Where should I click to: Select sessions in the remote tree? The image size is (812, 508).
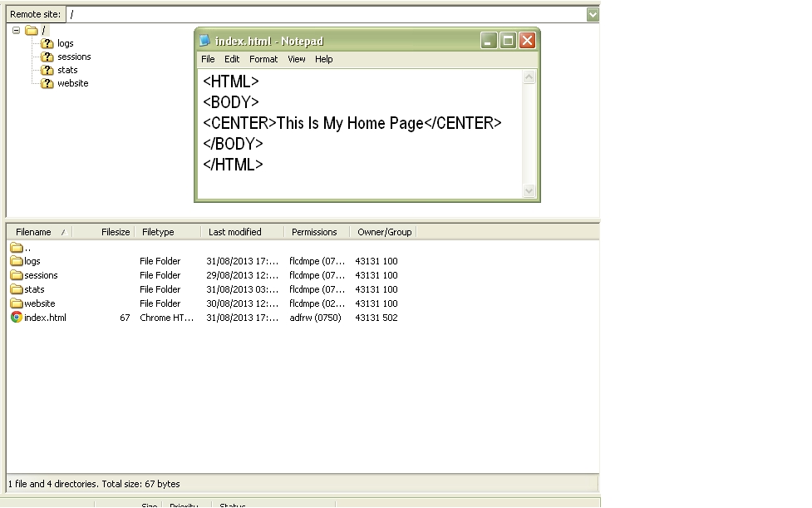[74, 57]
